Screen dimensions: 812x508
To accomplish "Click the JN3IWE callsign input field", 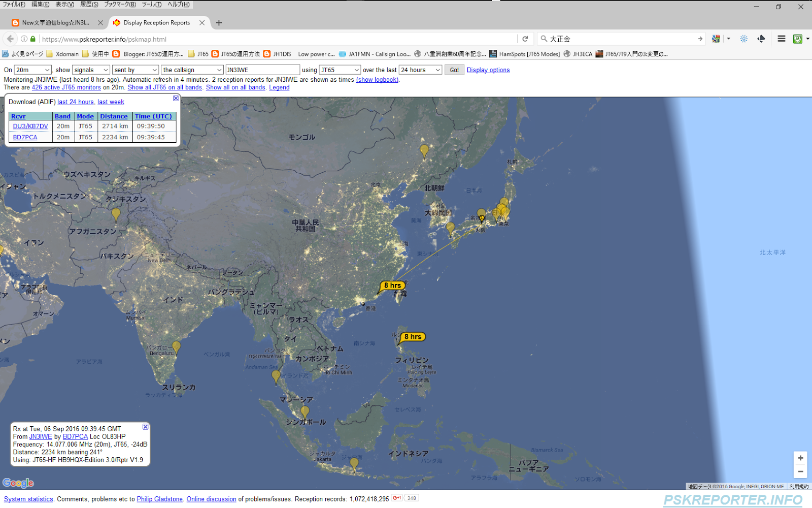I will click(x=262, y=70).
